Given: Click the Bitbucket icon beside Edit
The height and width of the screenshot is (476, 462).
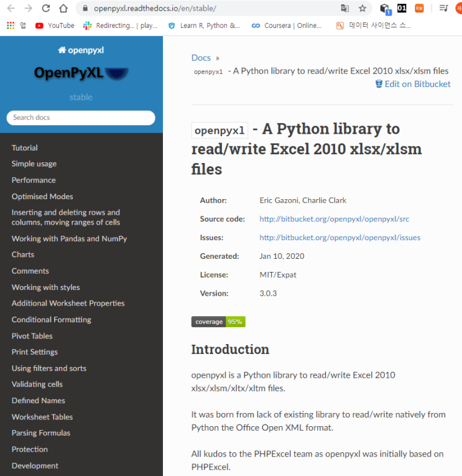Looking at the screenshot, I should (379, 84).
